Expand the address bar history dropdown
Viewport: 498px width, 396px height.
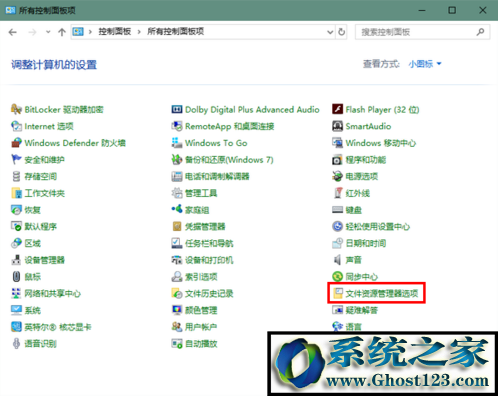[330, 32]
